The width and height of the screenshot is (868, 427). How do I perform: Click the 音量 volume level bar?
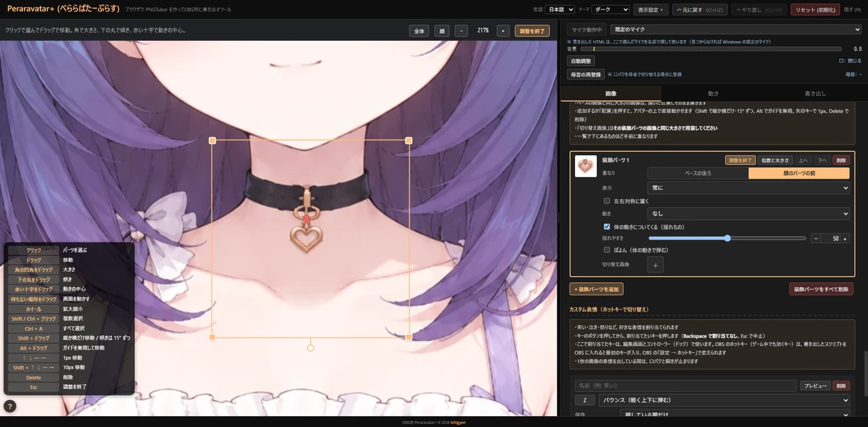click(x=710, y=49)
